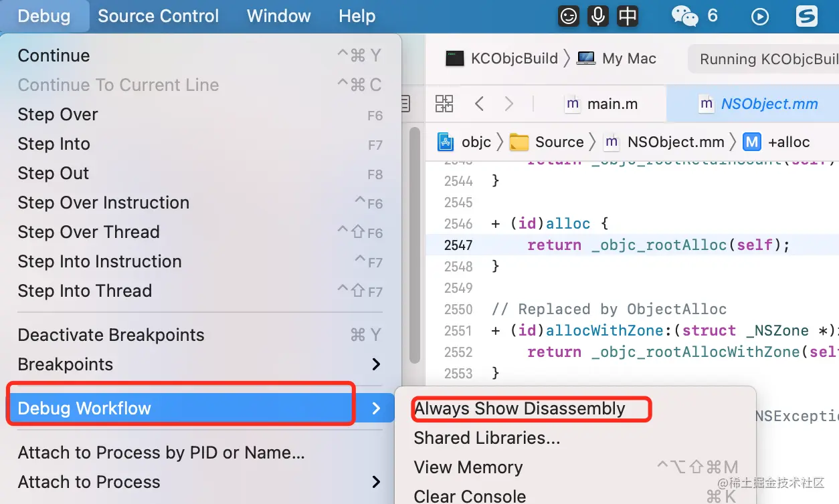Select the My Mac run destination
This screenshot has width=839, height=504.
pyautogui.click(x=617, y=59)
